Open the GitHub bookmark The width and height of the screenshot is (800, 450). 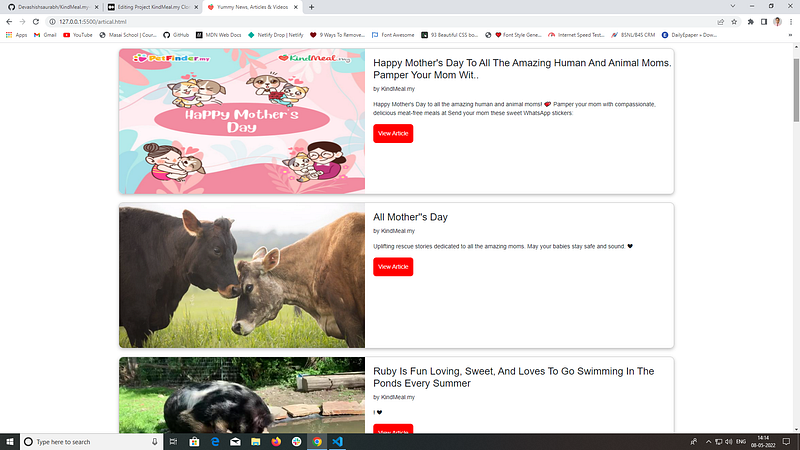pos(176,35)
